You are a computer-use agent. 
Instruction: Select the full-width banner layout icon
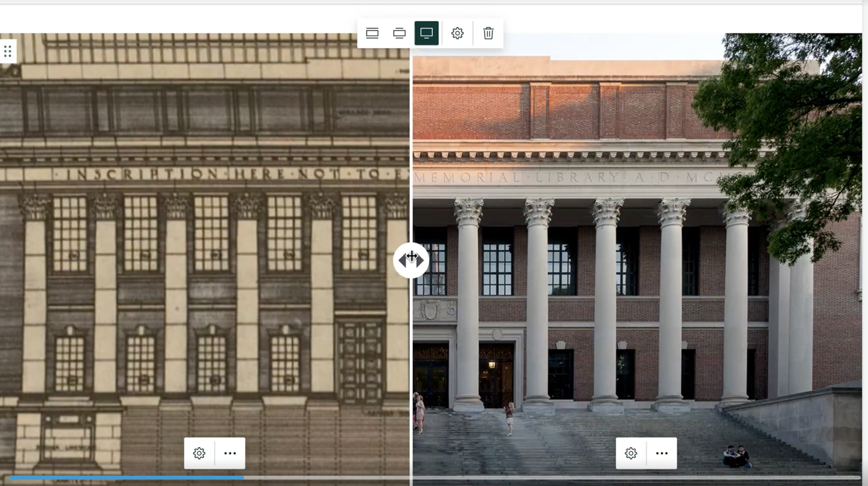point(372,33)
